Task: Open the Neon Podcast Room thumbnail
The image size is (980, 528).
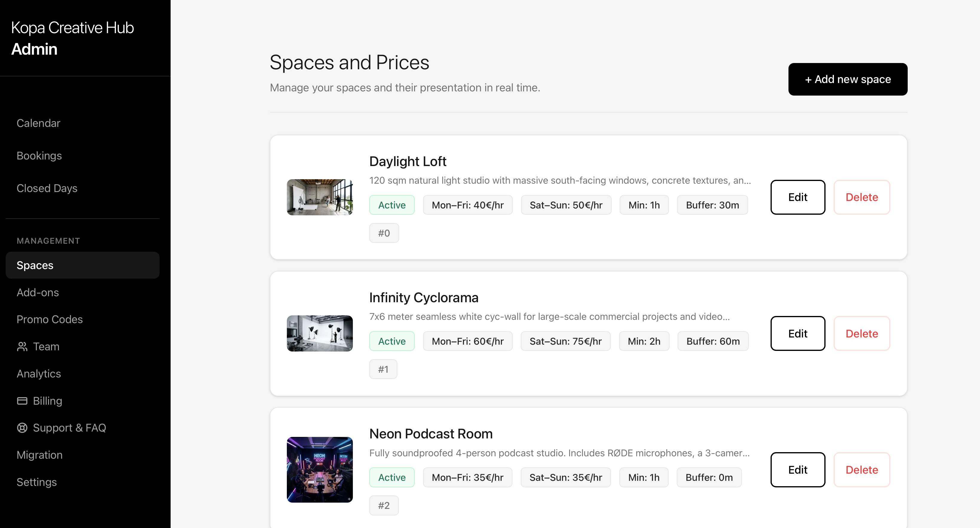Action: [x=319, y=469]
